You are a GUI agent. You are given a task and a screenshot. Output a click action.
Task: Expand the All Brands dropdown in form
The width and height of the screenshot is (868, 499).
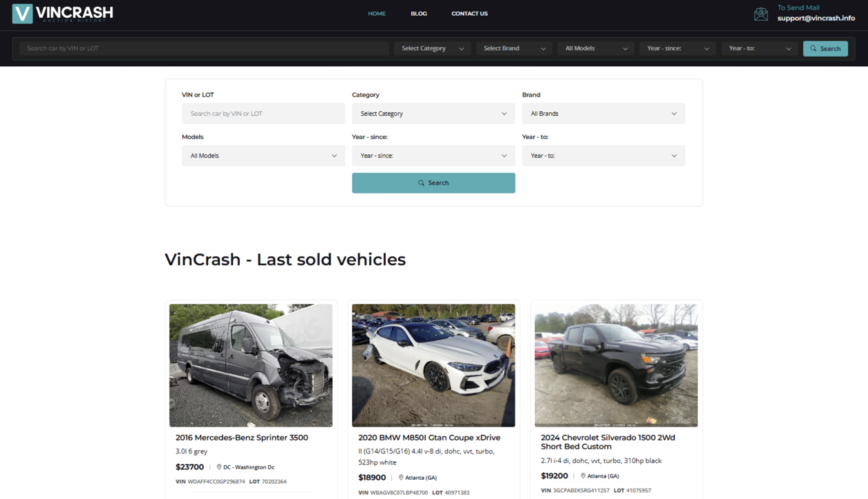point(603,114)
